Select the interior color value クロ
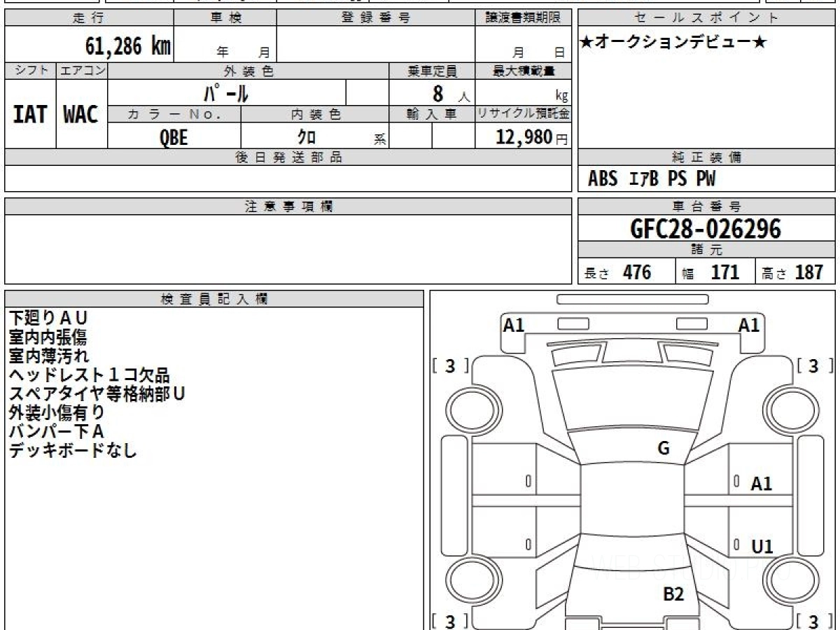This screenshot has height=630, width=840. [306, 137]
